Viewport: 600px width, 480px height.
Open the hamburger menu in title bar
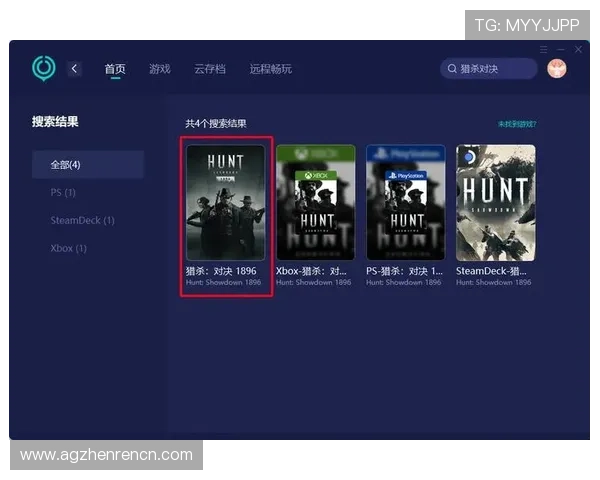tap(543, 49)
